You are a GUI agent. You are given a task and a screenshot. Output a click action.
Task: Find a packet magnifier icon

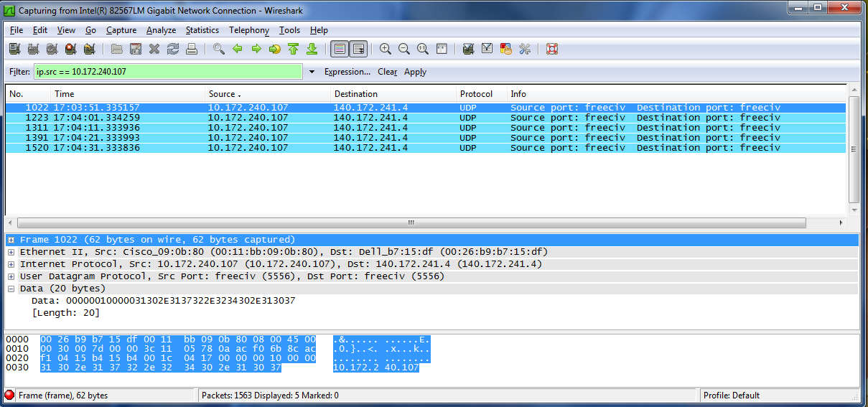click(219, 49)
